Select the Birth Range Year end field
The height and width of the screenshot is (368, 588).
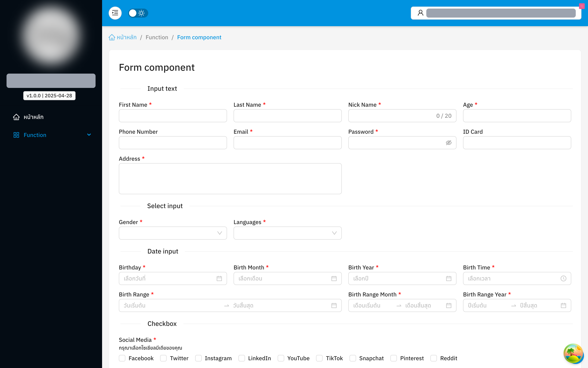[539, 305]
